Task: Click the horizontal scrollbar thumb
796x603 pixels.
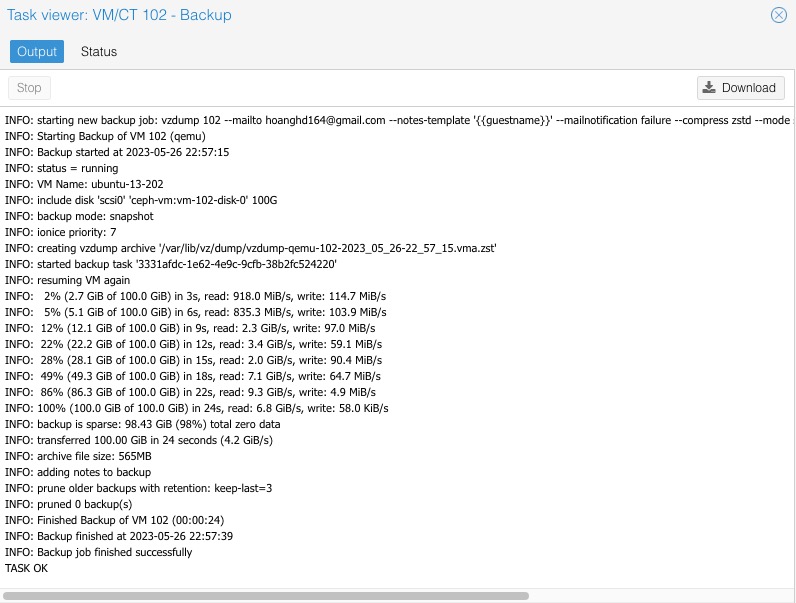Action: click(266, 595)
